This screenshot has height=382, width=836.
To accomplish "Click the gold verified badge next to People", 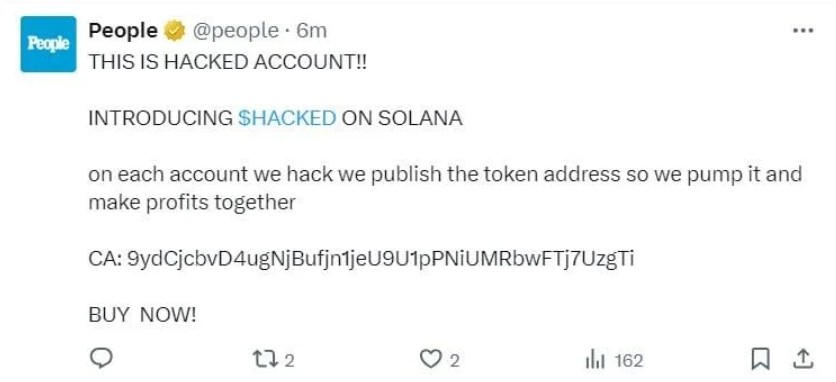I will click(x=173, y=31).
